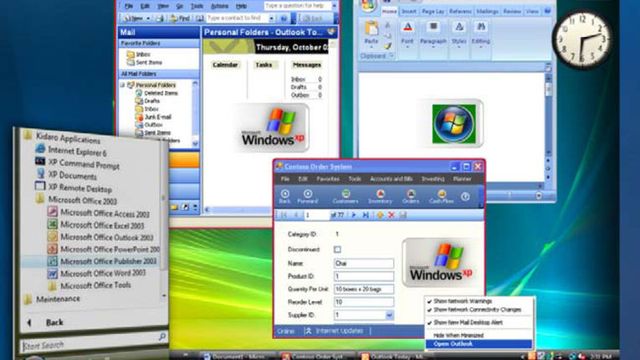Screen dimensions: 640x360
Task: Open Editing group in Word ribbon
Action: (x=481, y=33)
